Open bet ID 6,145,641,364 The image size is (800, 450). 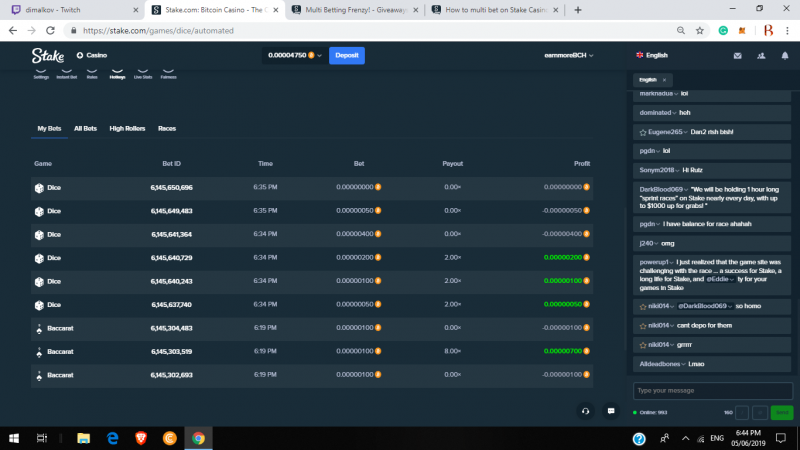(171, 235)
